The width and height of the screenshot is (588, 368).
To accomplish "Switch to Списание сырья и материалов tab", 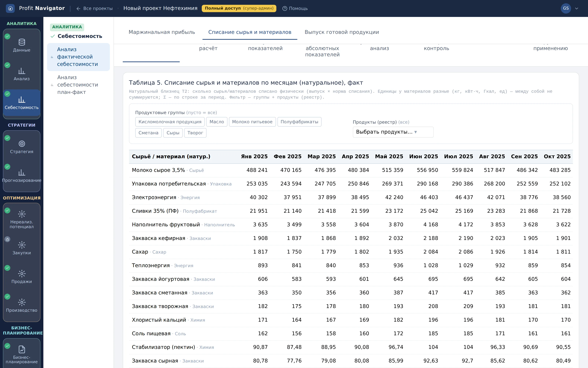I will 250,32.
